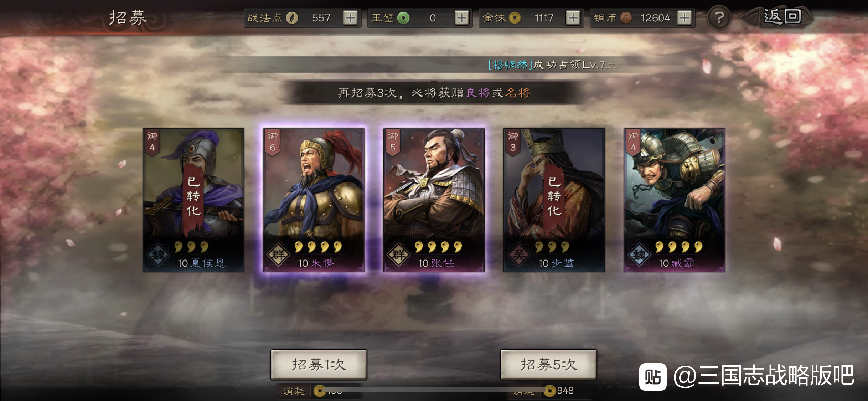This screenshot has height=401, width=868.
Task: Click the 群 faction badge on 张任's card
Action: (398, 255)
